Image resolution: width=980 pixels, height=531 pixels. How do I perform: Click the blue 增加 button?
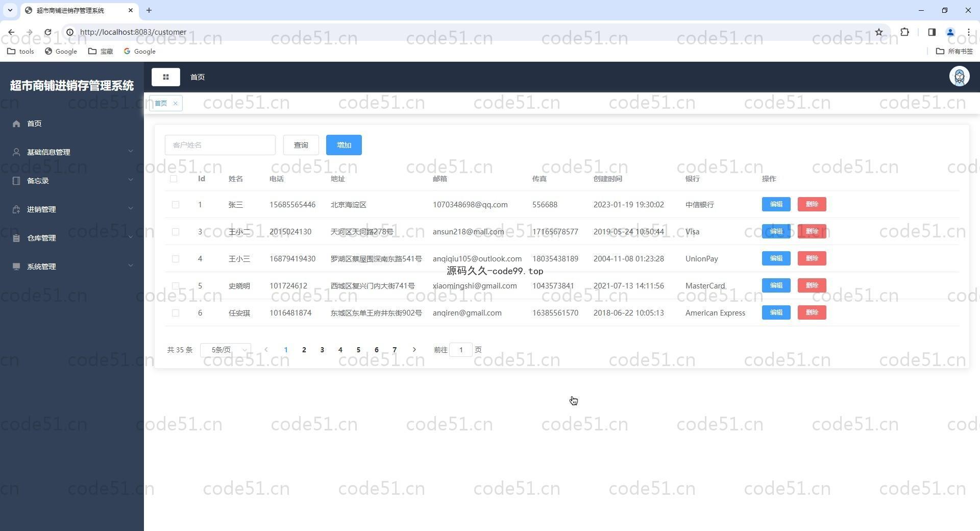pyautogui.click(x=344, y=145)
